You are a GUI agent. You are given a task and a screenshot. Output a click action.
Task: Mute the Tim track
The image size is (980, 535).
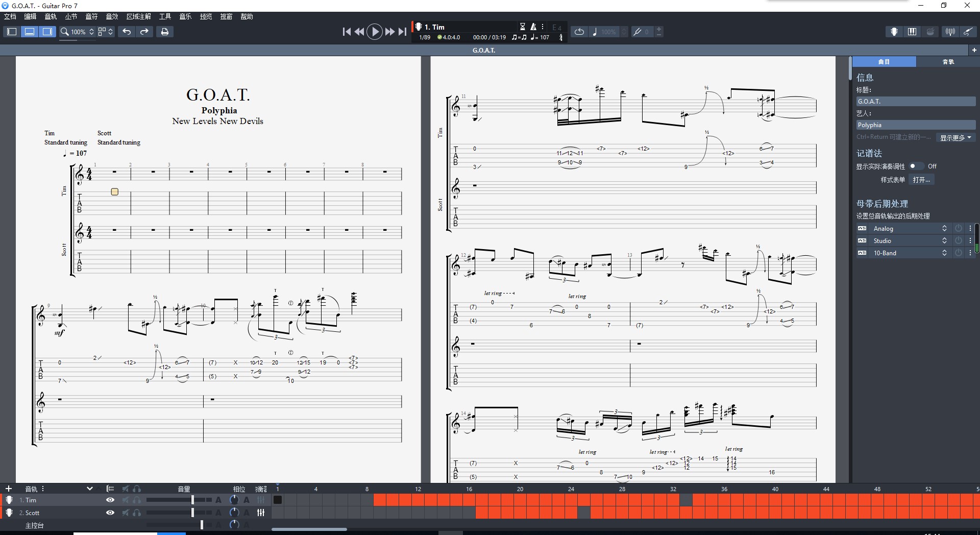pyautogui.click(x=126, y=500)
